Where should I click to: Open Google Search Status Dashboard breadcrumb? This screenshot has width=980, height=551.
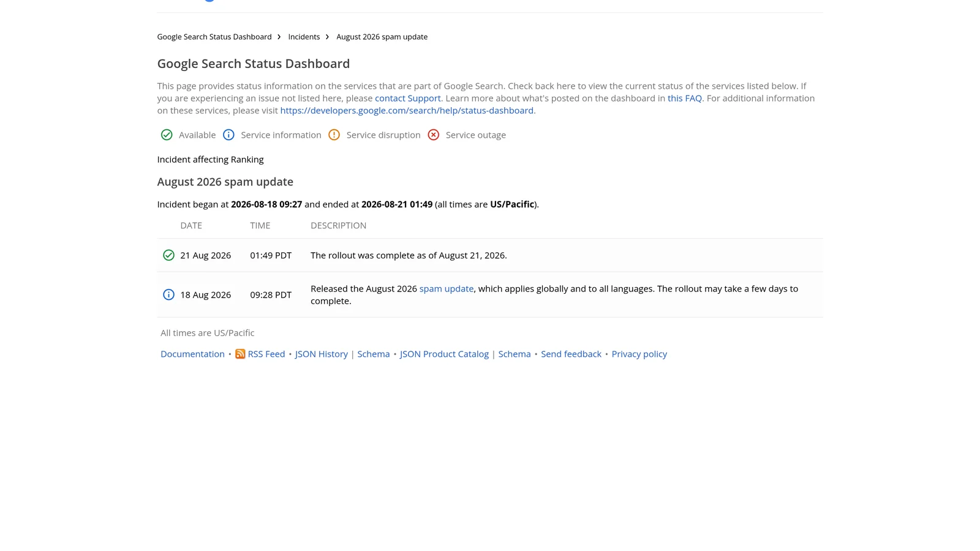214,37
